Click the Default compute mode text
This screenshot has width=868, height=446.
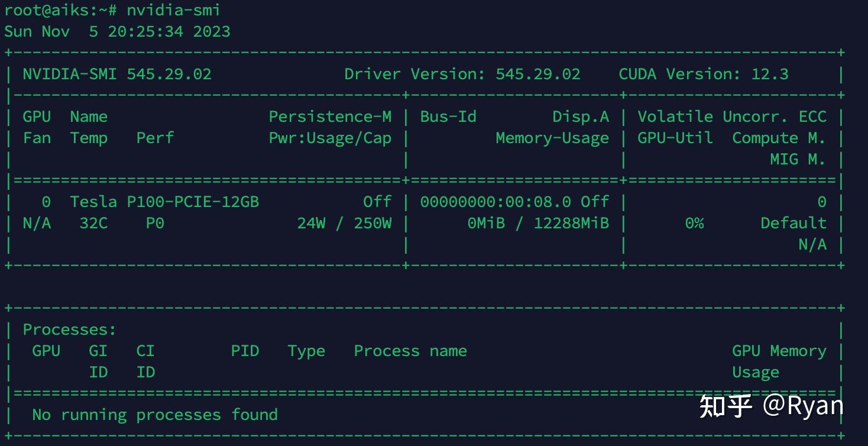(x=793, y=222)
